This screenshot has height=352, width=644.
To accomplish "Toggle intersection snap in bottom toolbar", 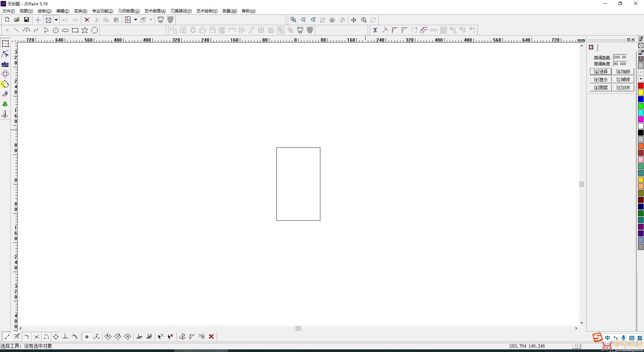I will [x=37, y=337].
